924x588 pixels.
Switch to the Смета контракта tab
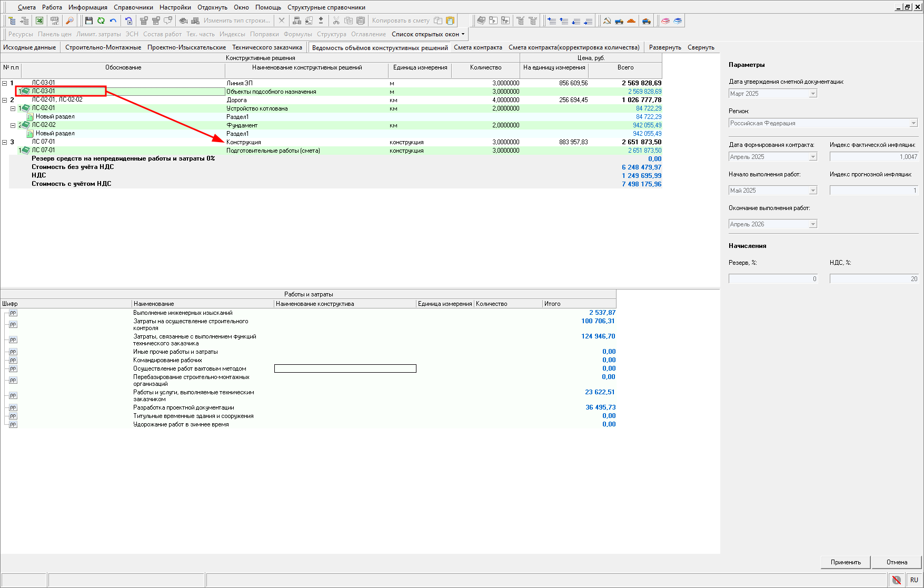(478, 47)
